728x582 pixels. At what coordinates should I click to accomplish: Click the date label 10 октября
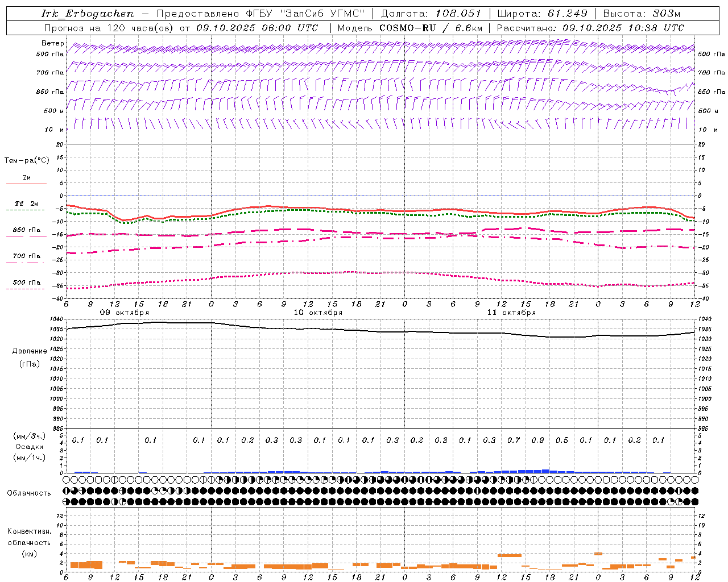click(318, 313)
